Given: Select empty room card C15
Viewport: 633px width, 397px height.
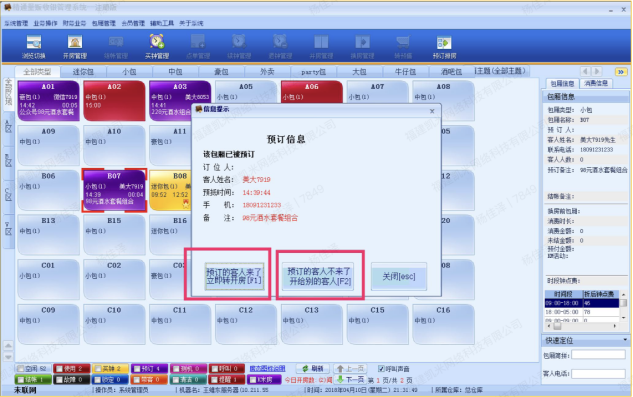Looking at the screenshot, I should pyautogui.click(x=377, y=324).
